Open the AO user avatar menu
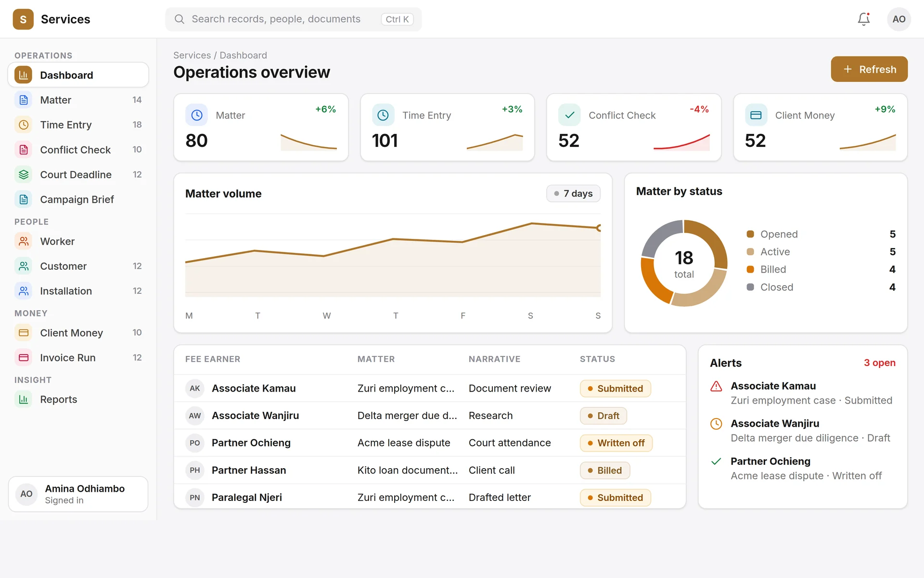This screenshot has height=578, width=924. (x=898, y=19)
